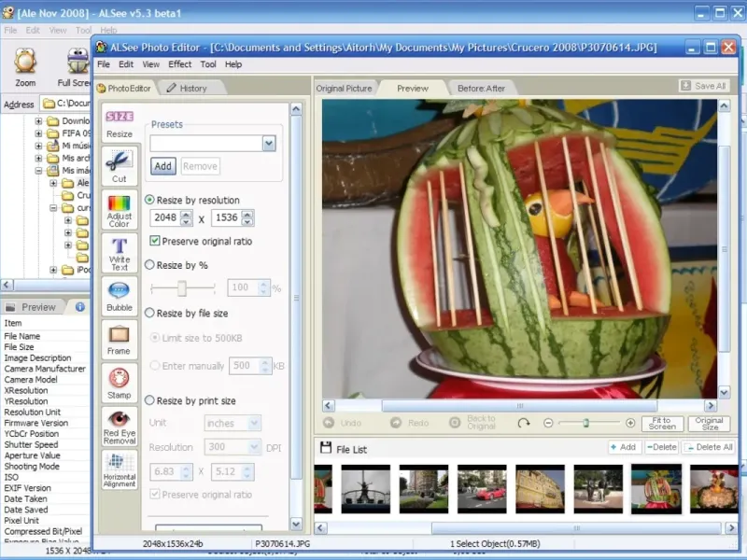
Task: Click the horizontal scrollbar under the preview image
Action: [x=519, y=406]
